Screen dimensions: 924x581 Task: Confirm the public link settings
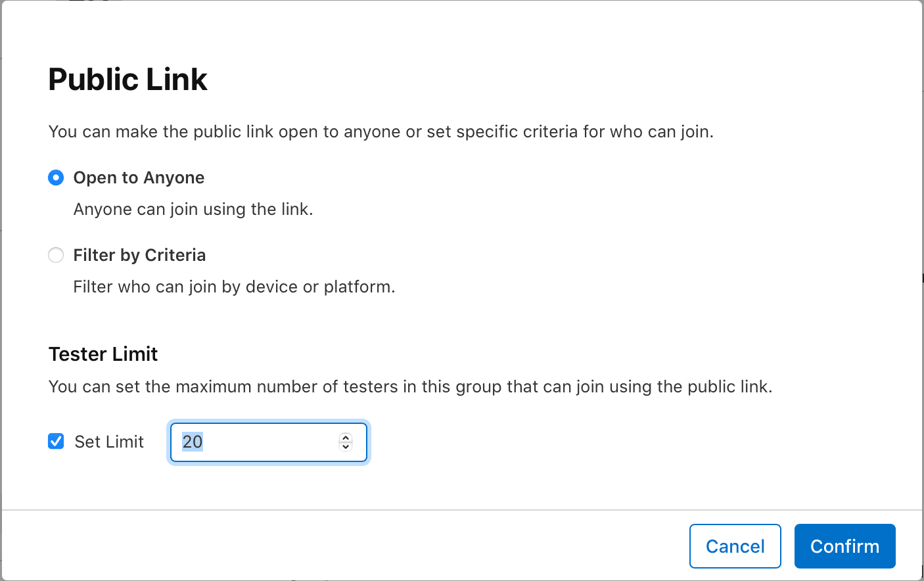844,546
